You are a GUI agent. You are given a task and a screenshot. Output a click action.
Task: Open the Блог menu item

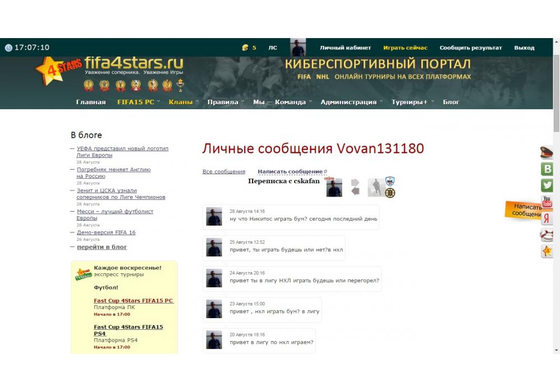[x=451, y=102]
